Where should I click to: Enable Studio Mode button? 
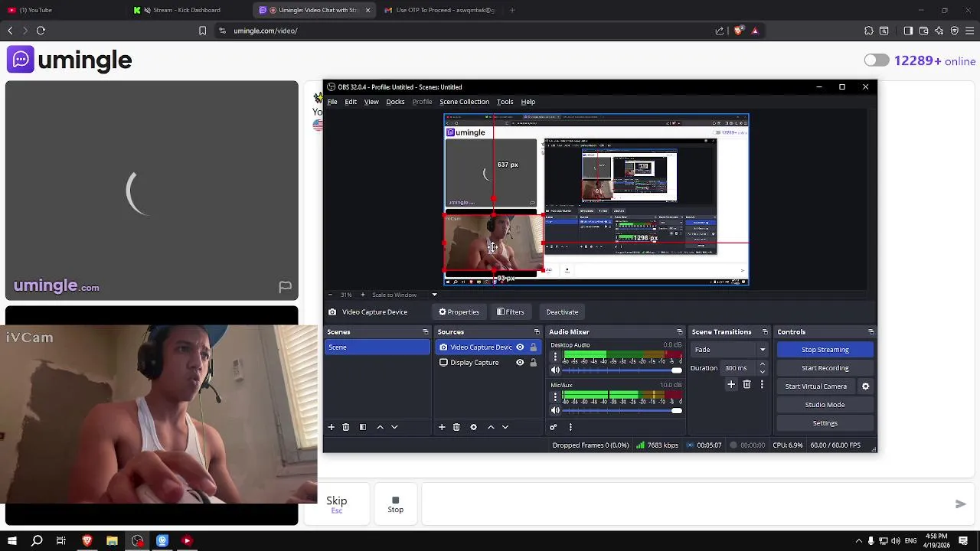[x=825, y=405]
